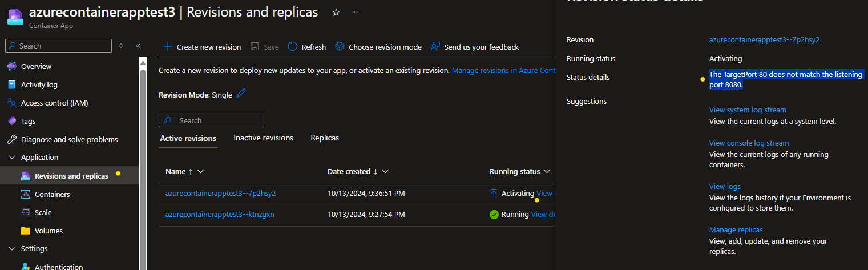Image resolution: width=868 pixels, height=270 pixels.
Task: Click Choose revision mode button
Action: (x=378, y=47)
